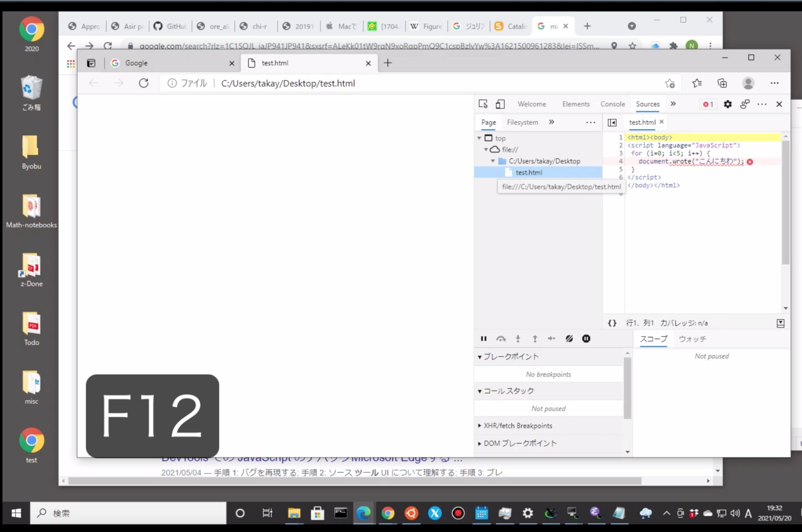
Task: Open the DevTools customize three-dot menu
Action: click(x=762, y=104)
